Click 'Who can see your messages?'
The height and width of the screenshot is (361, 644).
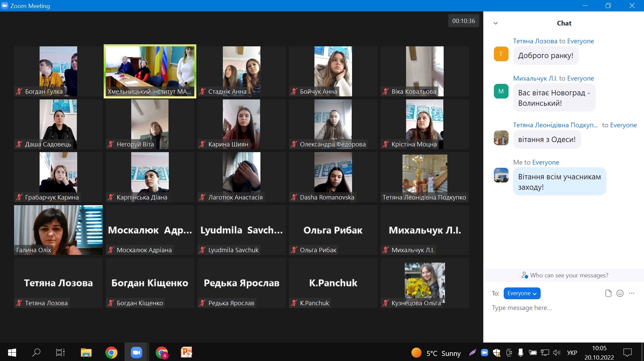565,275
